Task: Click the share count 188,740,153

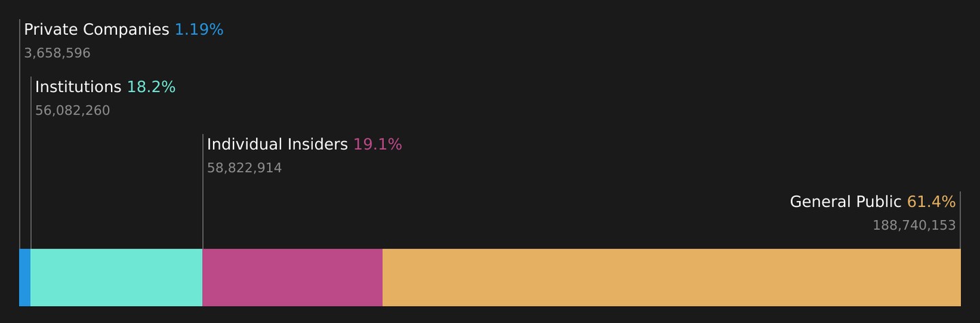Action: click(x=914, y=225)
